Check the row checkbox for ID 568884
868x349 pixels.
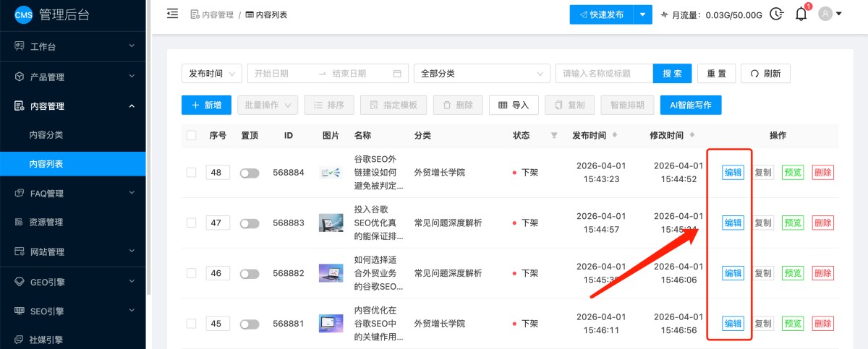click(191, 173)
